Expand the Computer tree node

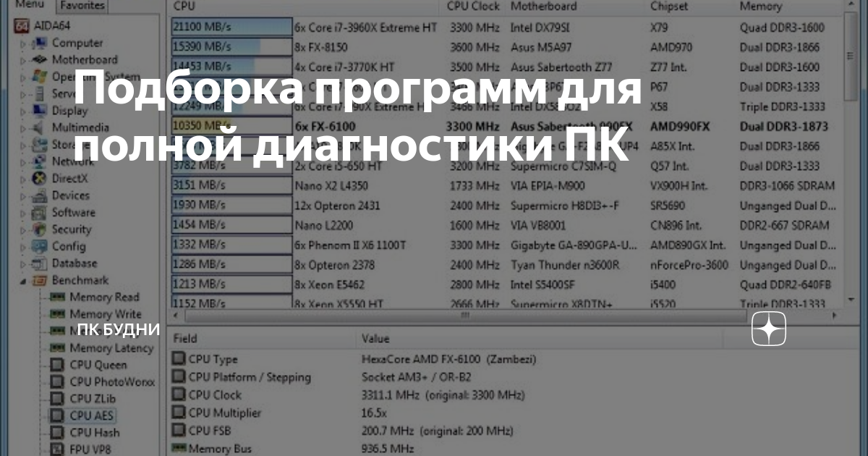(x=23, y=43)
